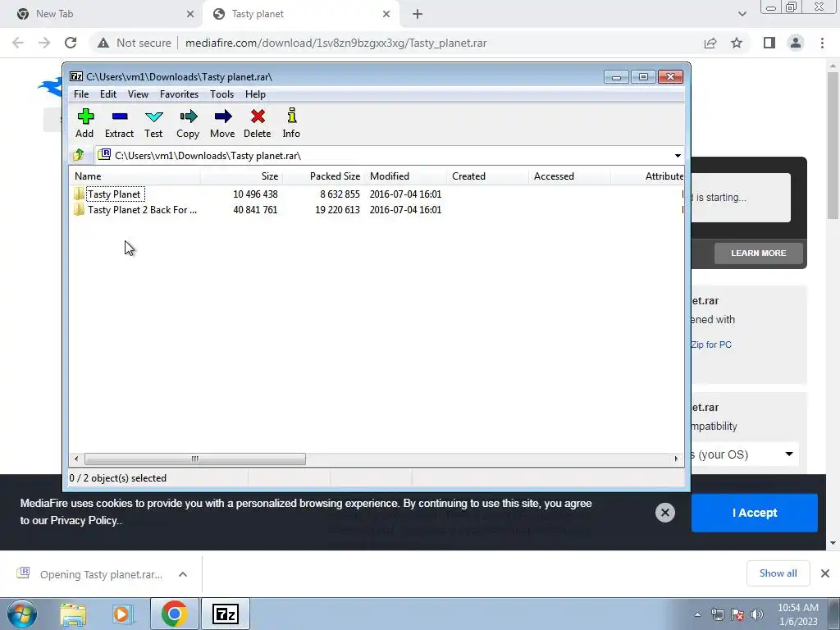Open options for Tasty planet.rar download
Viewport: 840px width, 630px height.
[183, 574]
